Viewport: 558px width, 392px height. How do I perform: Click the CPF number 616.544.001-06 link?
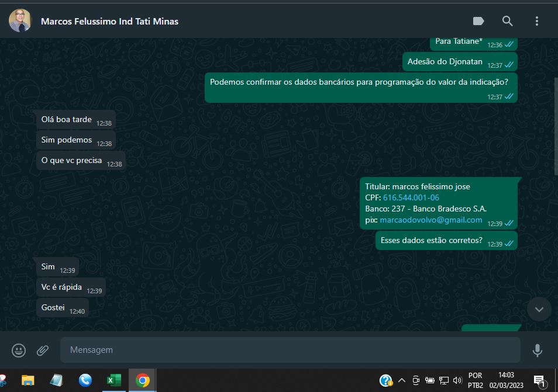pyautogui.click(x=411, y=197)
